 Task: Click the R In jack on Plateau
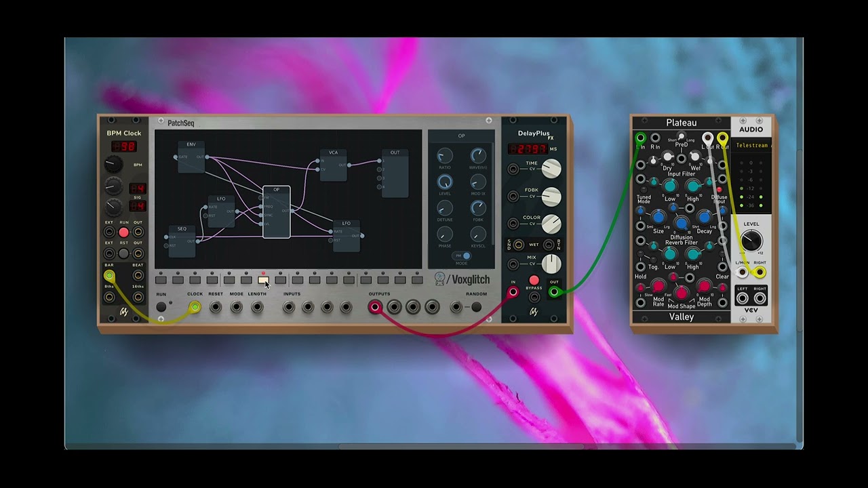click(655, 138)
